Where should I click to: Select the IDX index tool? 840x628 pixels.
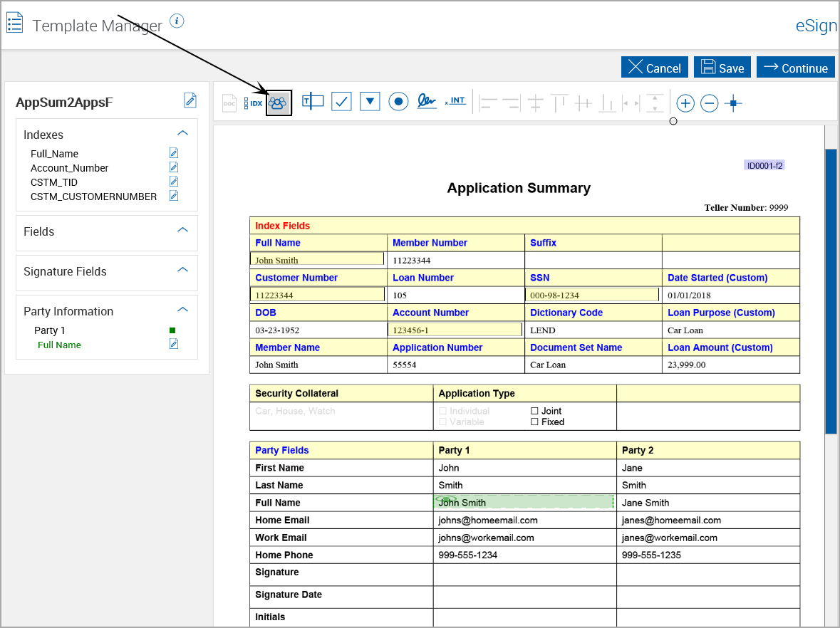tap(254, 103)
